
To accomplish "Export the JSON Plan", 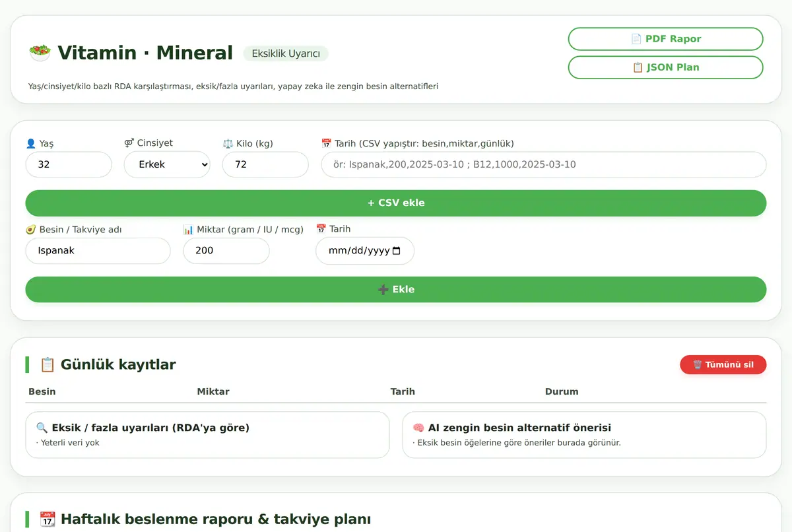I will click(665, 67).
